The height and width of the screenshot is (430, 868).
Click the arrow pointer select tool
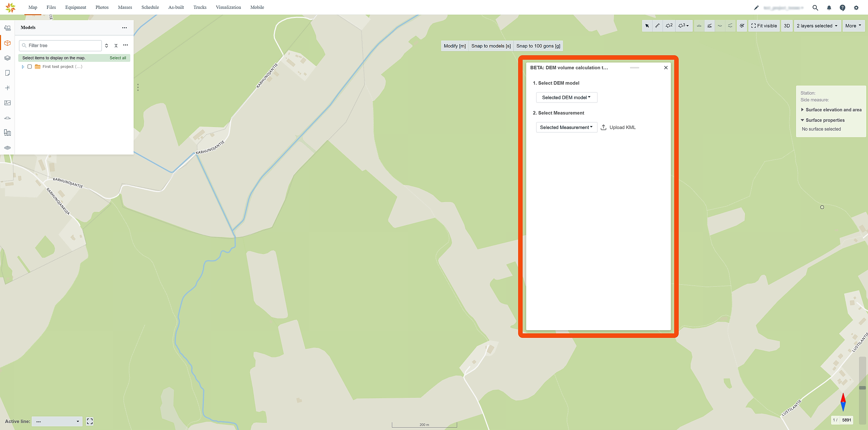(x=647, y=26)
